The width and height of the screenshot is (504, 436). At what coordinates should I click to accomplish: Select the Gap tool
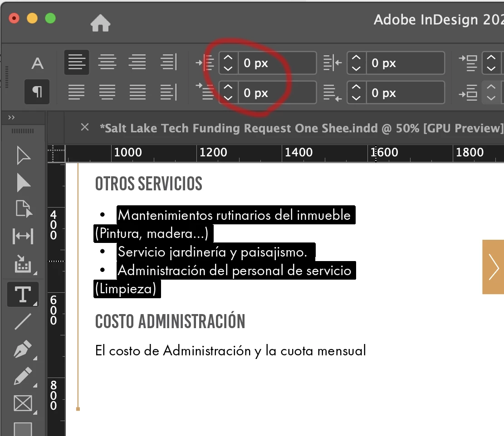23,236
